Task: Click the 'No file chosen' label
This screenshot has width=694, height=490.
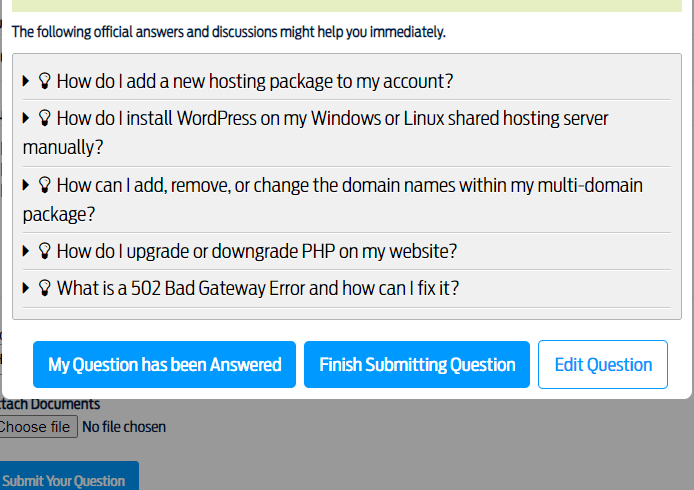Action: point(124,427)
